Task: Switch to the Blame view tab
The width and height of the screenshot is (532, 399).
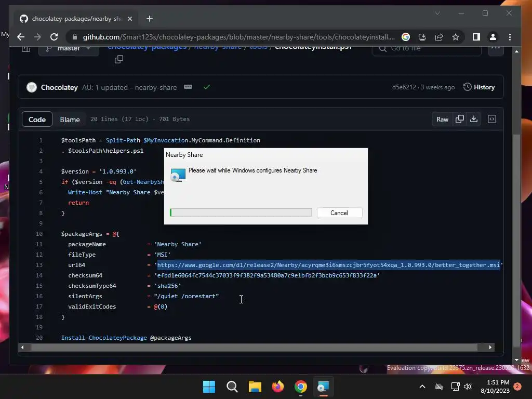Action: (70, 119)
